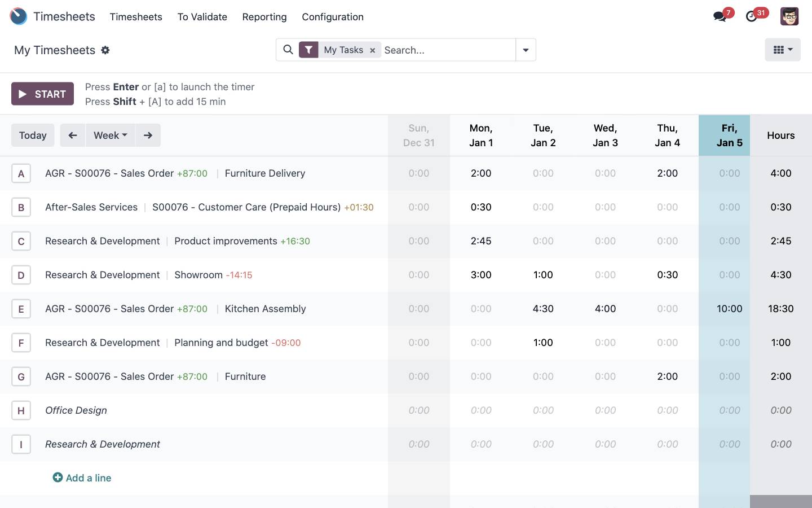Click the plus icon next to Add a line
The height and width of the screenshot is (508, 812).
[58, 478]
